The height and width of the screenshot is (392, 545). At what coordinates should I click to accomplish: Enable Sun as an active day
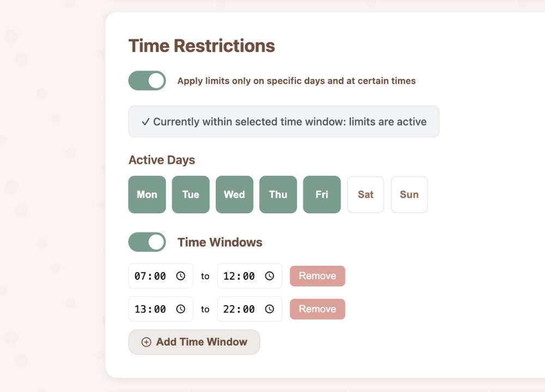click(409, 194)
